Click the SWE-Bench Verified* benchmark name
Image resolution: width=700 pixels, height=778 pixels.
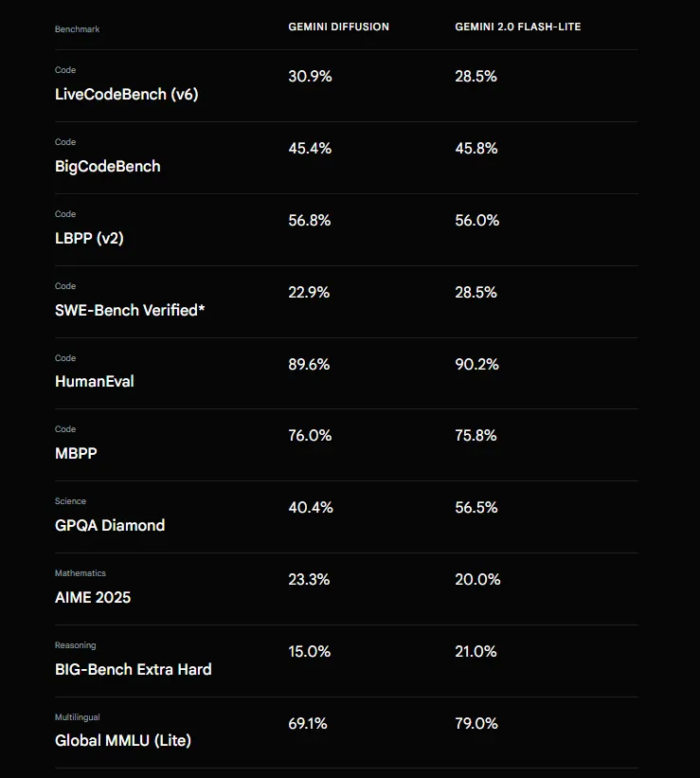130,310
